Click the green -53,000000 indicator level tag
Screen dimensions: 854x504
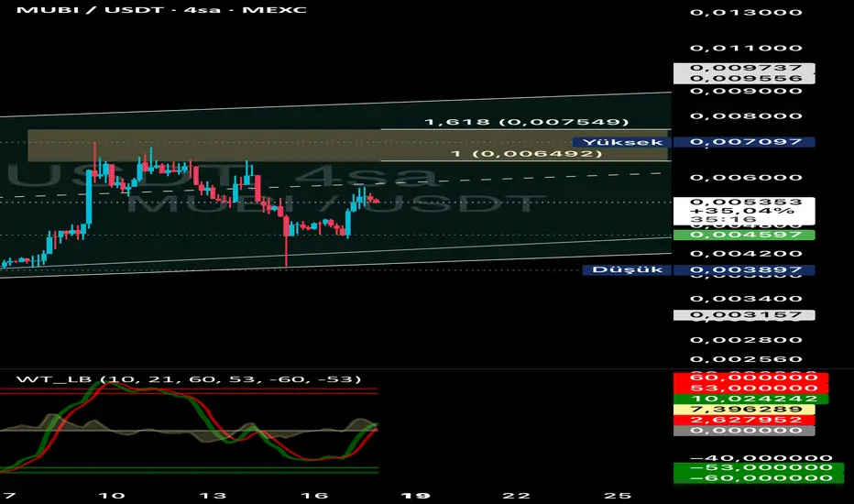759,467
